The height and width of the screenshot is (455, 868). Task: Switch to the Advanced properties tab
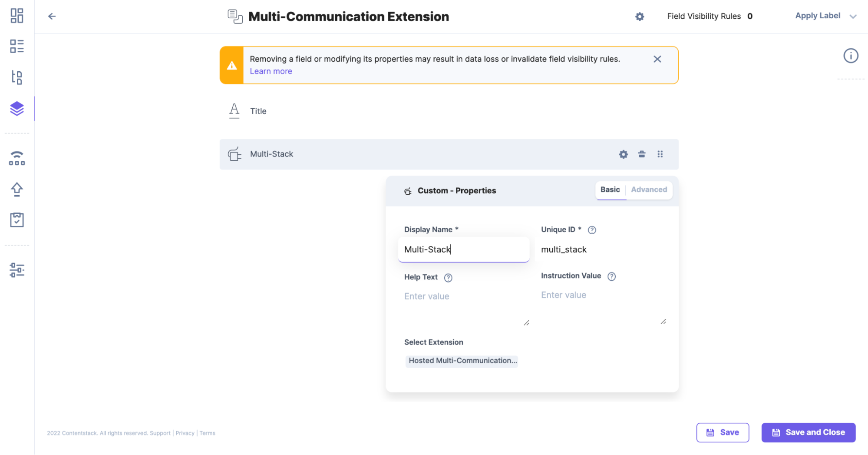pyautogui.click(x=649, y=189)
